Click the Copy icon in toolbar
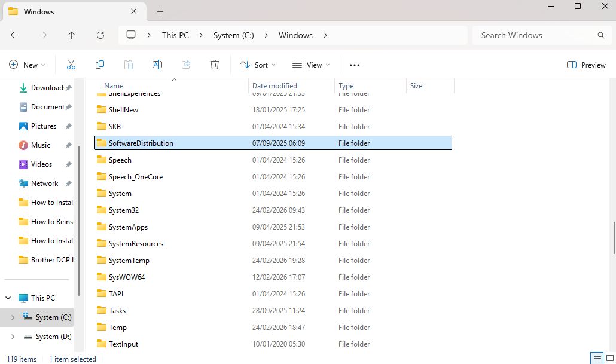Viewport: 616px width, 364px height. tap(100, 65)
